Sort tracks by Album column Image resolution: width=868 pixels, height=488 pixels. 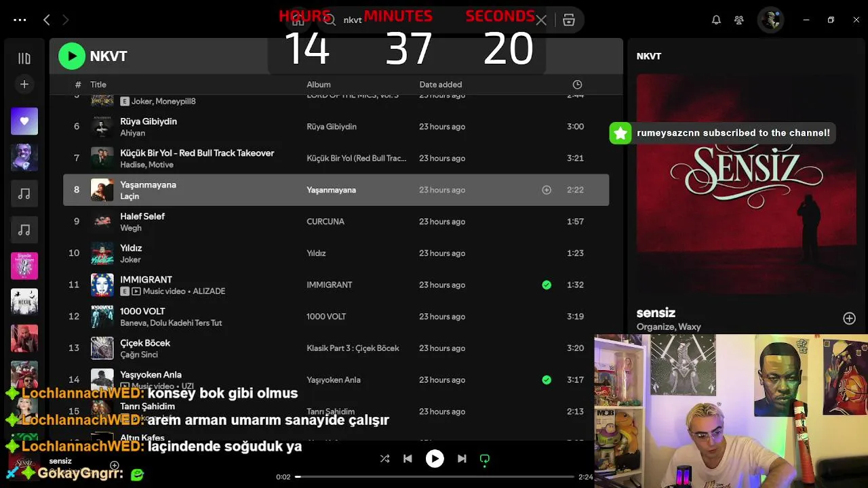tap(319, 85)
